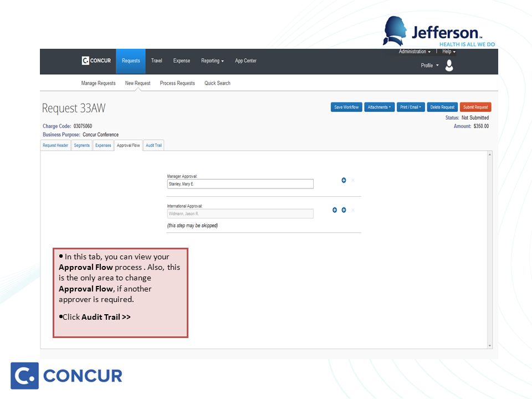Click the scrollbar up arrow
The height and width of the screenshot is (399, 532).
coord(489,155)
